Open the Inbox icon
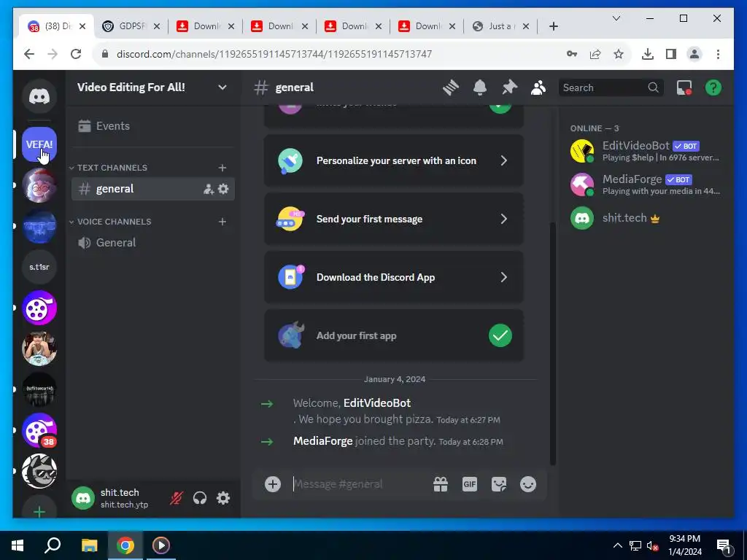The image size is (747, 560). tap(684, 87)
